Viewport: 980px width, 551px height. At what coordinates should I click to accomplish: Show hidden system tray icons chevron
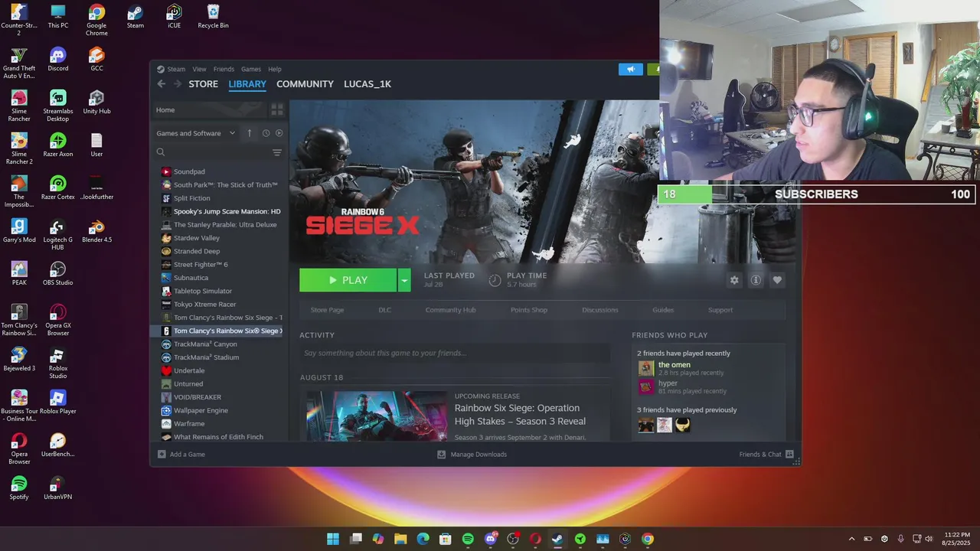tap(851, 539)
